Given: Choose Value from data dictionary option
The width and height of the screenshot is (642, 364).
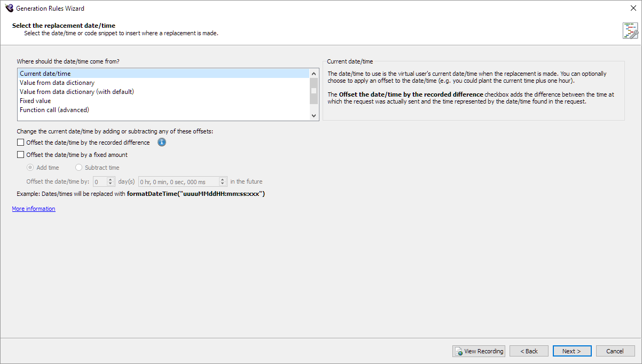Looking at the screenshot, I should pyautogui.click(x=57, y=83).
